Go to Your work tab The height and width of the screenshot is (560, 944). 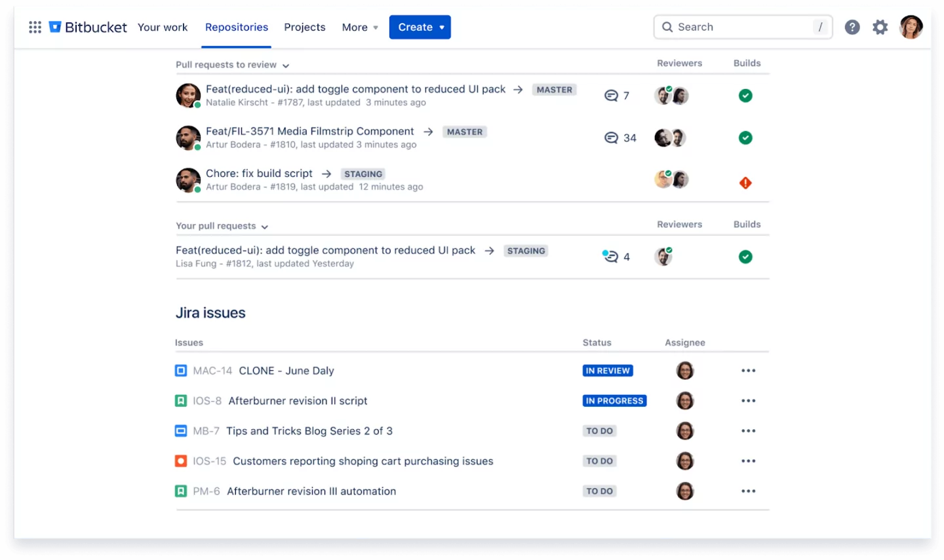click(163, 28)
